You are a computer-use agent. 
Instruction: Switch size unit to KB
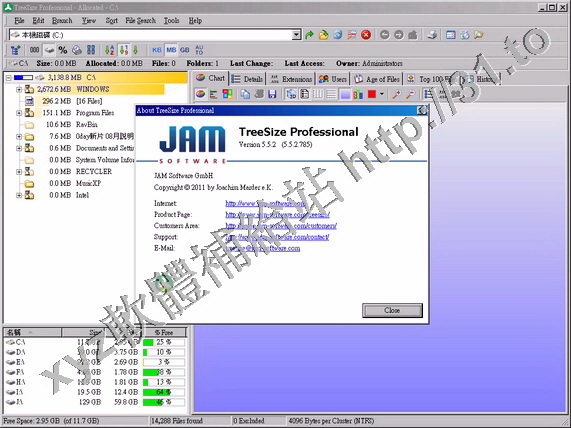click(x=157, y=50)
